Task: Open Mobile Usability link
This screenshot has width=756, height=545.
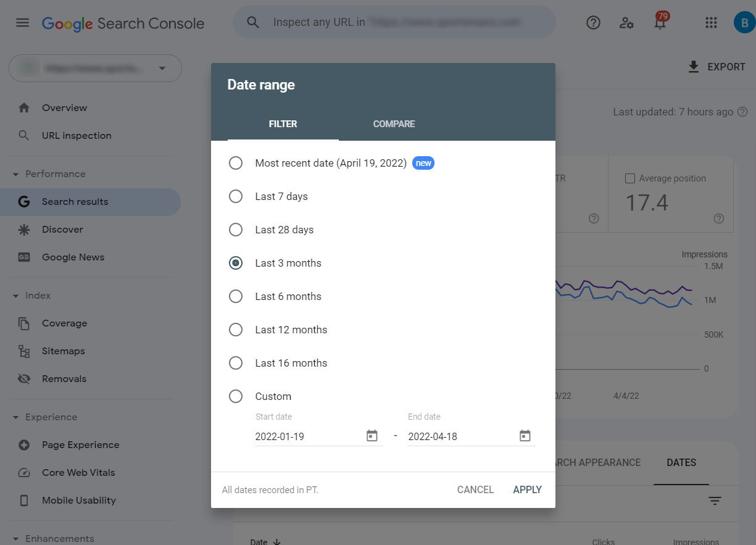Action: click(x=78, y=500)
